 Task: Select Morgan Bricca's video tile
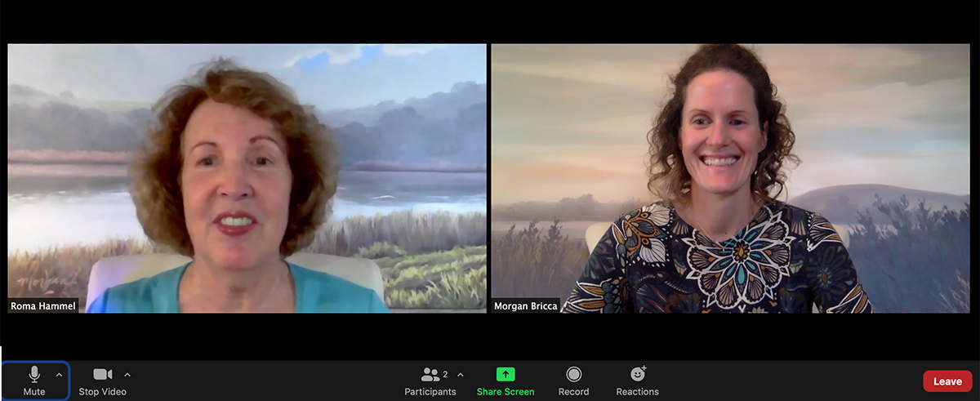coord(730,178)
